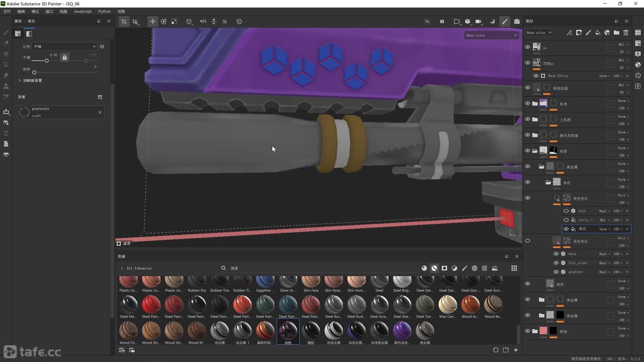644x362 pixels.
Task: Hide the 射线 folder layer
Action: 528,331
